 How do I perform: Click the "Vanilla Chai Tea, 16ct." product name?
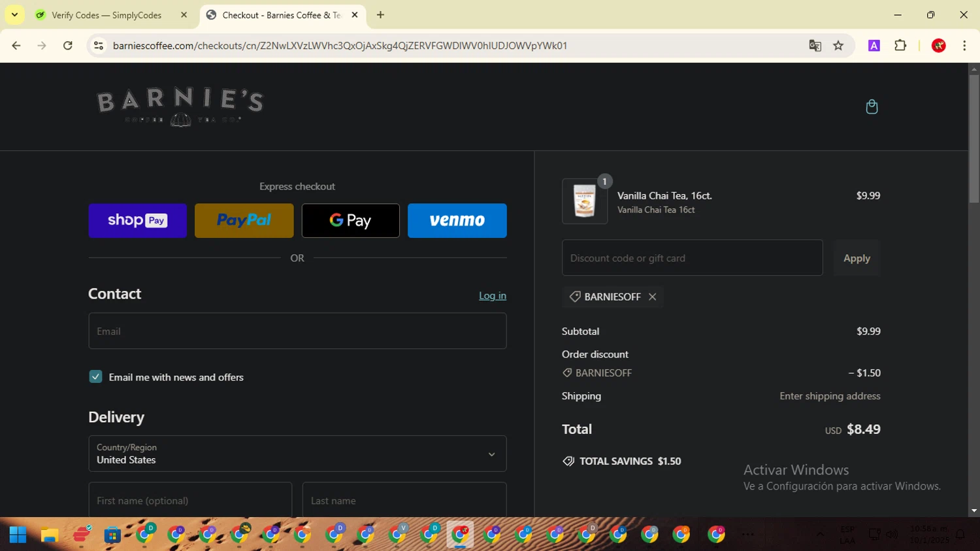[664, 195]
